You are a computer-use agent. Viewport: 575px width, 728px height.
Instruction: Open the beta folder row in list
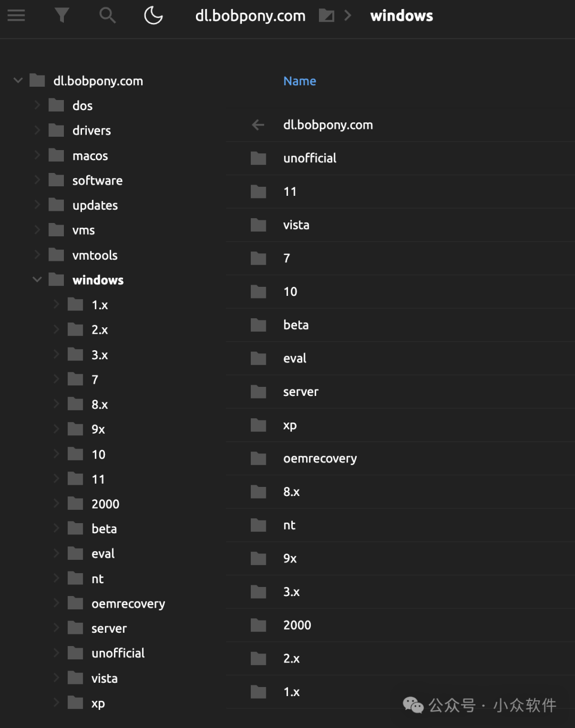(x=296, y=325)
